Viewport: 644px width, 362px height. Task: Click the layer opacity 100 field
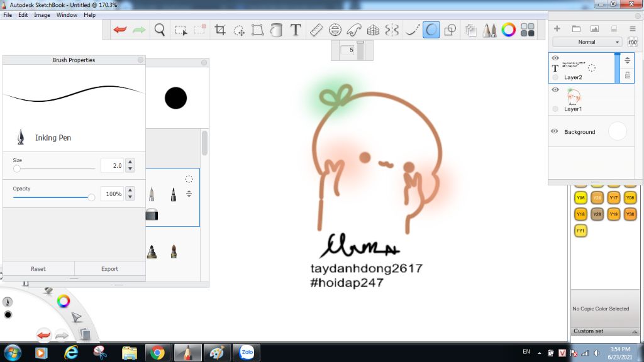633,42
